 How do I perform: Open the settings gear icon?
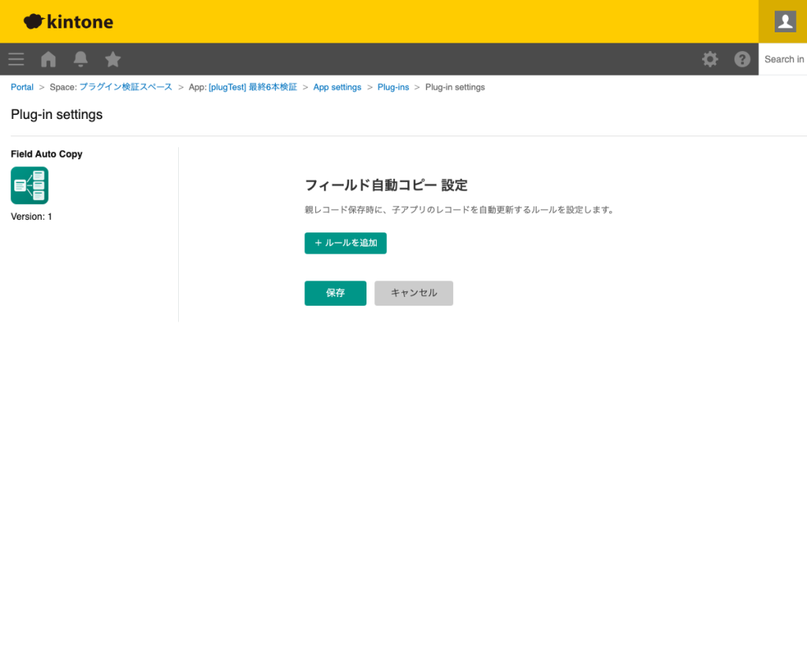click(709, 59)
